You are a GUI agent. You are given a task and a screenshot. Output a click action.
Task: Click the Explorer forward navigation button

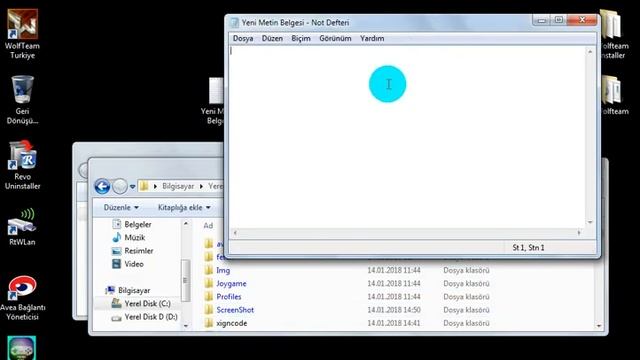(x=120, y=187)
